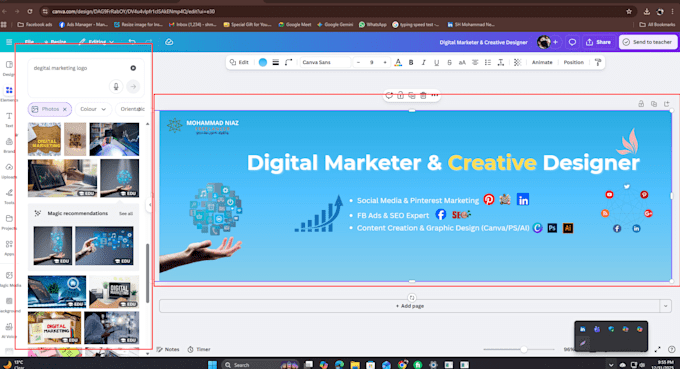Increase font size with plus button

385,62
